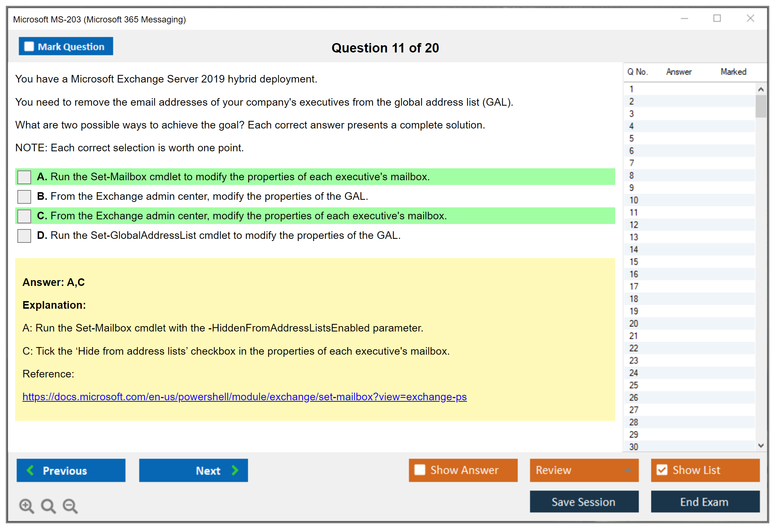The height and width of the screenshot is (532, 778).
Task: Tick answer D checkbox for Set-GlobalAddressList
Action: tap(24, 236)
